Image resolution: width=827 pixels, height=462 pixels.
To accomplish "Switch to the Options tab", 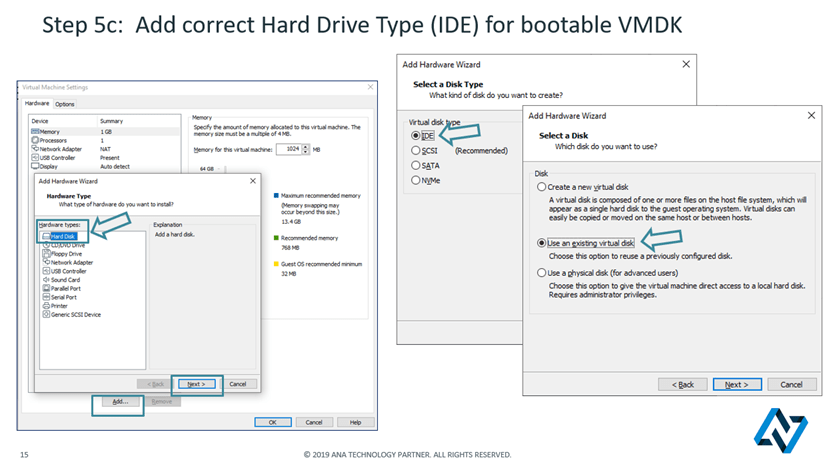I will point(65,104).
